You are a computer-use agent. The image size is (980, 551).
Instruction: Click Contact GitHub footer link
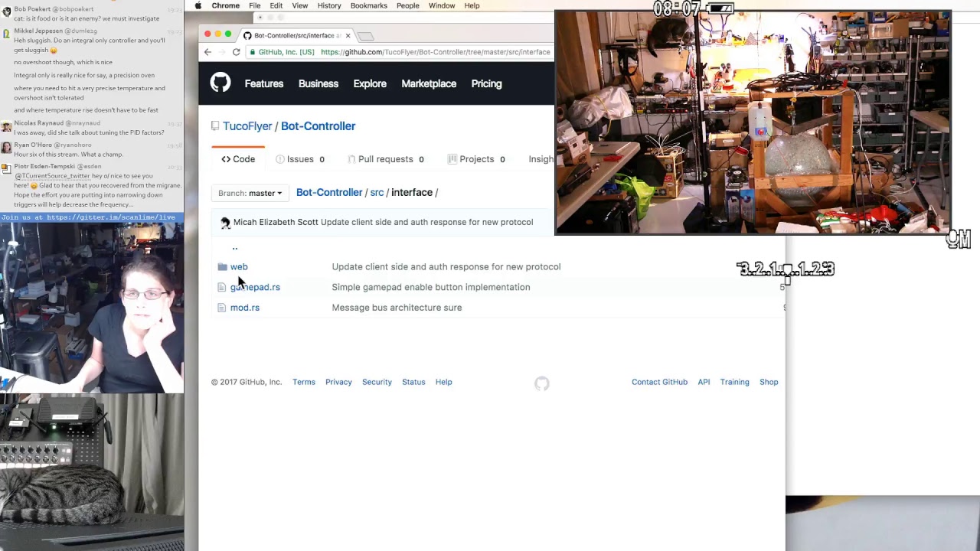(x=659, y=382)
